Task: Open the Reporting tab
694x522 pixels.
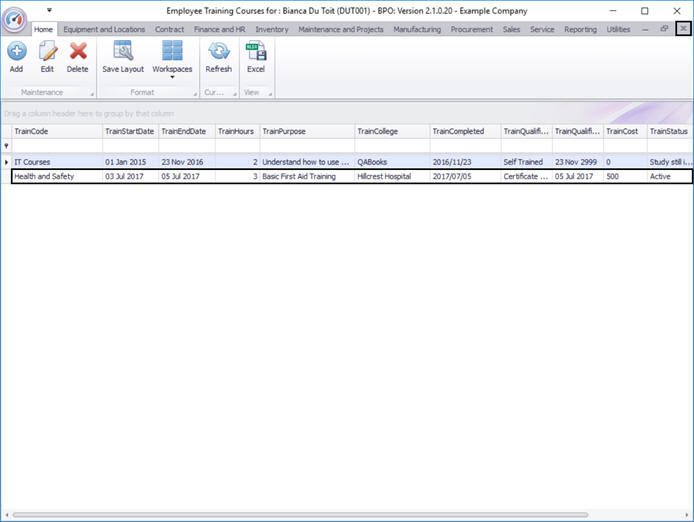Action: tap(580, 29)
